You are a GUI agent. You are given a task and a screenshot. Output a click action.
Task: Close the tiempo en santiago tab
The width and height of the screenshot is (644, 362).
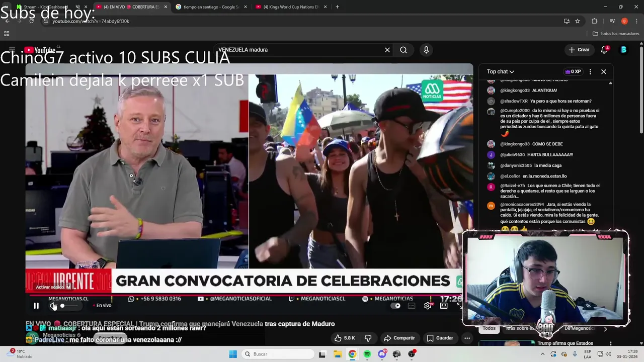pos(246,7)
